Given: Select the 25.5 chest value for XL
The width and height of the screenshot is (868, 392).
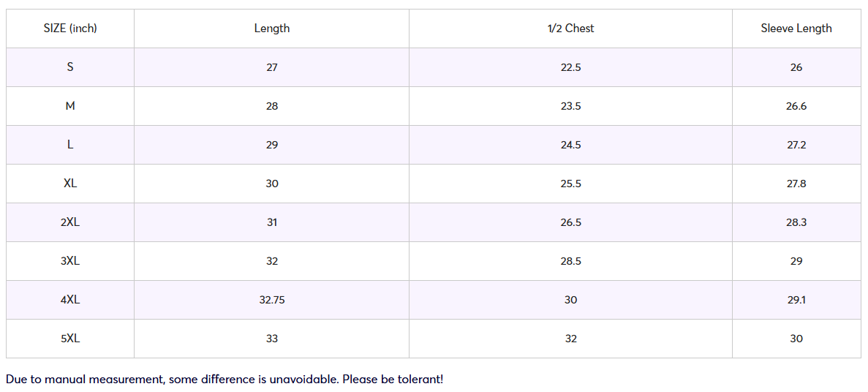Looking at the screenshot, I should click(570, 184).
